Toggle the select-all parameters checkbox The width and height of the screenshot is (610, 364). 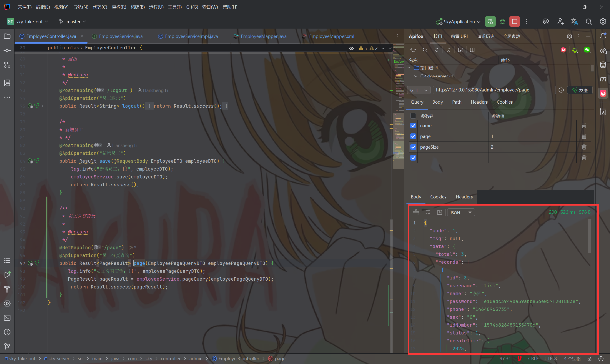click(413, 116)
